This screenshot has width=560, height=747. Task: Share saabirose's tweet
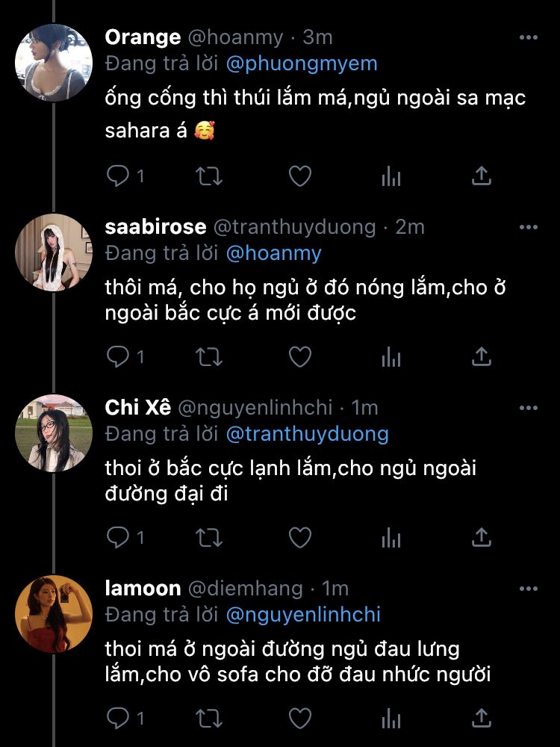pyautogui.click(x=482, y=358)
